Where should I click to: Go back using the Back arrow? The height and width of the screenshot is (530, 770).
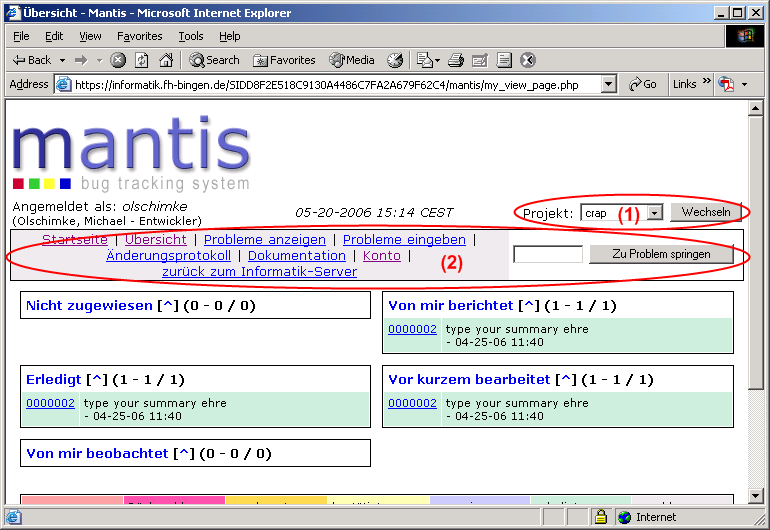click(x=32, y=60)
